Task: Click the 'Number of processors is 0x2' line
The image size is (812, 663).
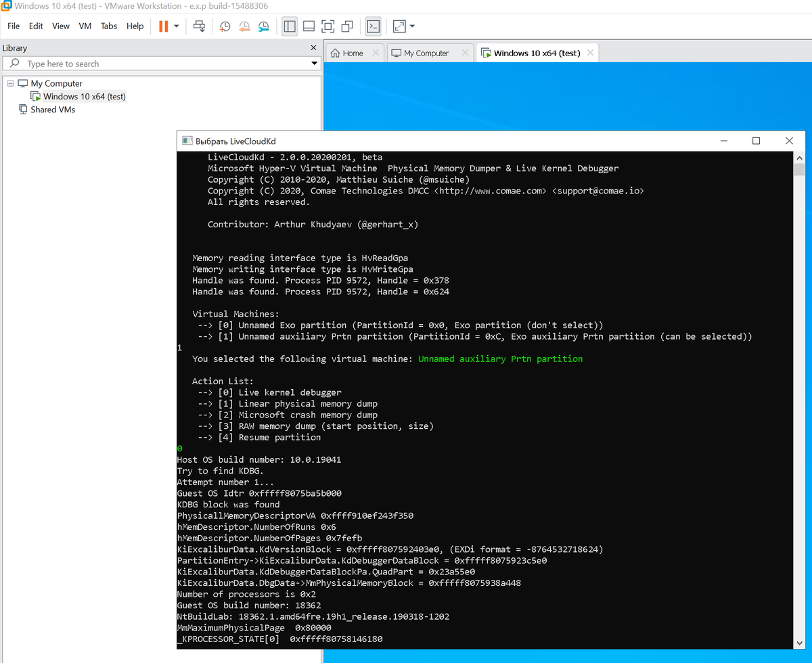Action: tap(246, 595)
